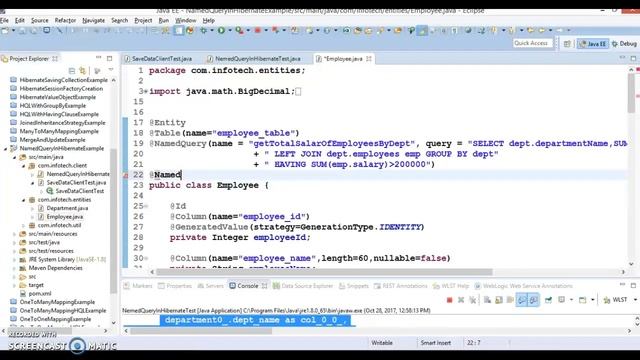Maximize the Project Explorer panel
Screen dimensions: 640x360
point(109,58)
